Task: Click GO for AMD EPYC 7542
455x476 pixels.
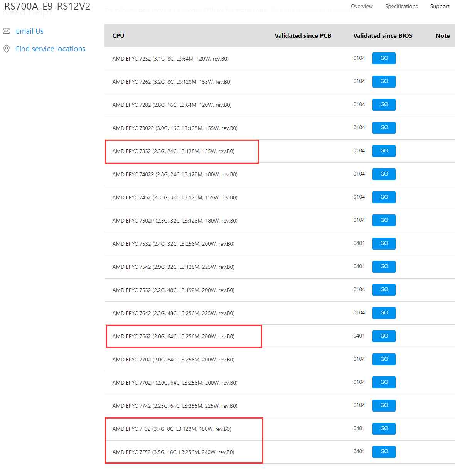Action: [x=384, y=267]
